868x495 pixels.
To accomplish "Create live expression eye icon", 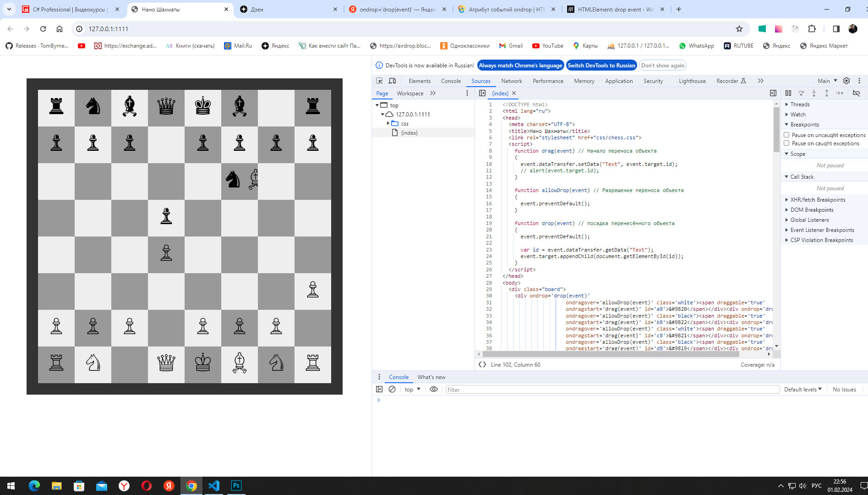I will point(434,389).
